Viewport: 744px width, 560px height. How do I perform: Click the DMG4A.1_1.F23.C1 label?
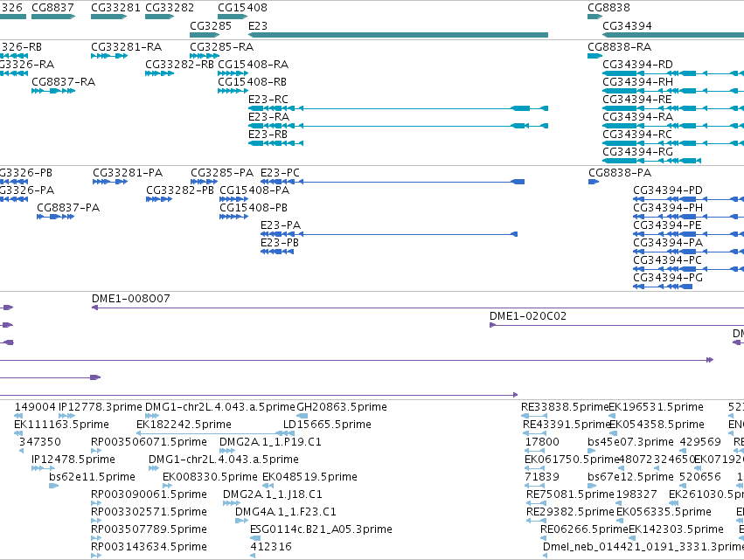(x=286, y=512)
